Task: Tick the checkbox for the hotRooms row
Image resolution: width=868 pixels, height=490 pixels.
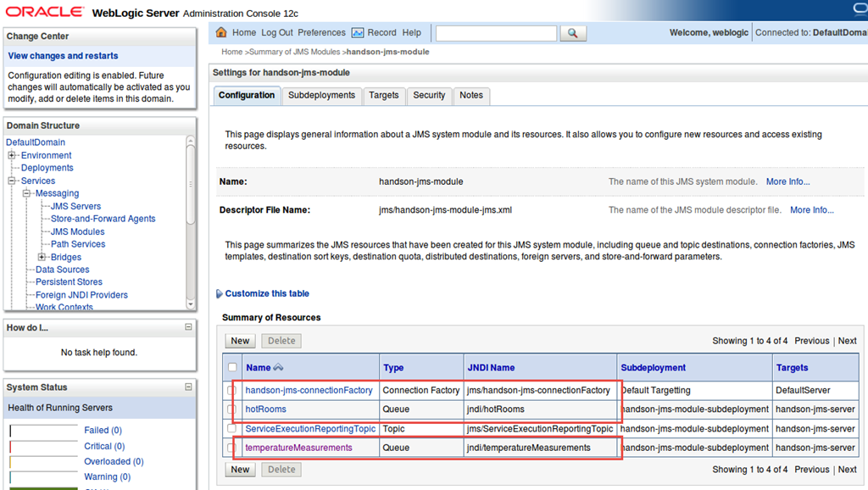Action: point(232,409)
